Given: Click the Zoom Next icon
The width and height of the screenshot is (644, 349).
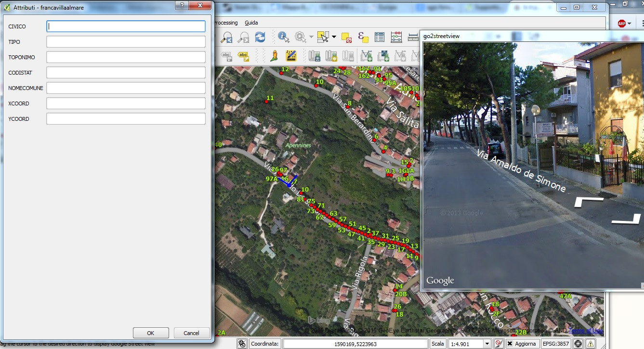Looking at the screenshot, I should [x=243, y=37].
